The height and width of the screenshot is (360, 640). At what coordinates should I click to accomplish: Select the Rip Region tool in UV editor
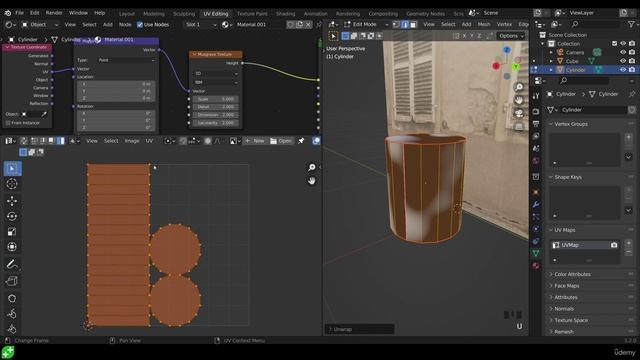[12, 281]
